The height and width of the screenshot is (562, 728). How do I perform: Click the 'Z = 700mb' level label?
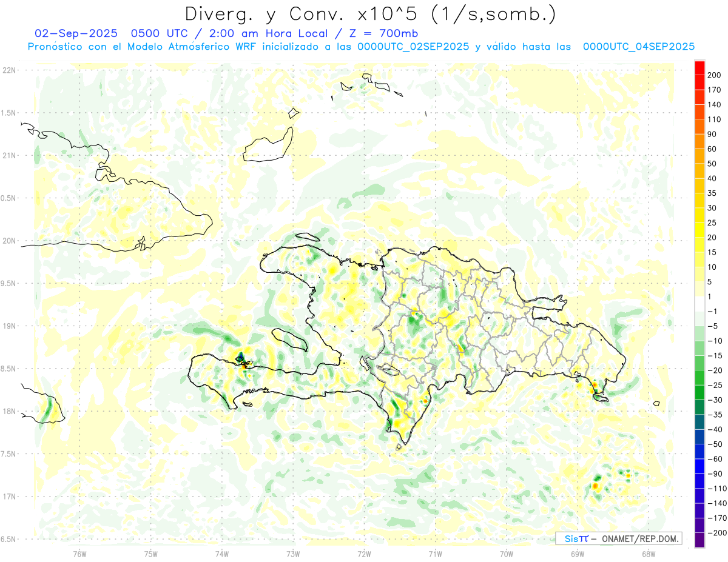(383, 33)
